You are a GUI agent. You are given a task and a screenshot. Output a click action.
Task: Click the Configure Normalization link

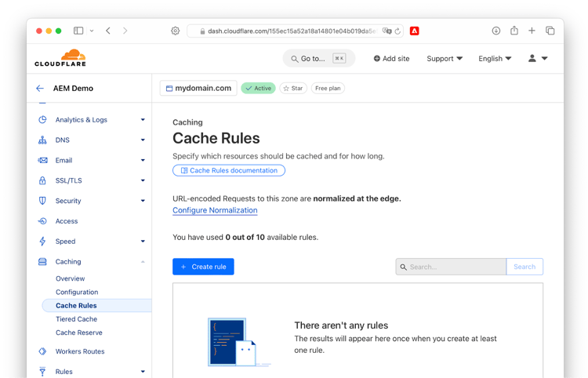pyautogui.click(x=215, y=210)
